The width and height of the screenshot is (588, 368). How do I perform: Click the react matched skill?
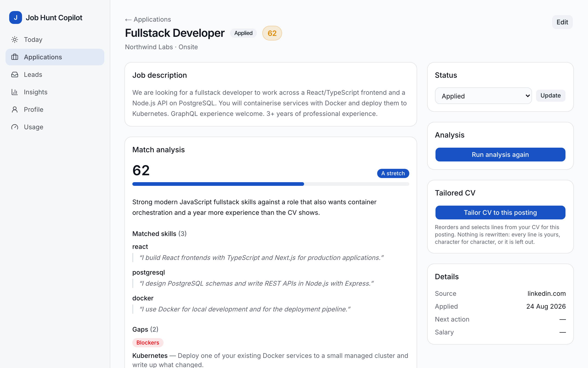pyautogui.click(x=140, y=247)
